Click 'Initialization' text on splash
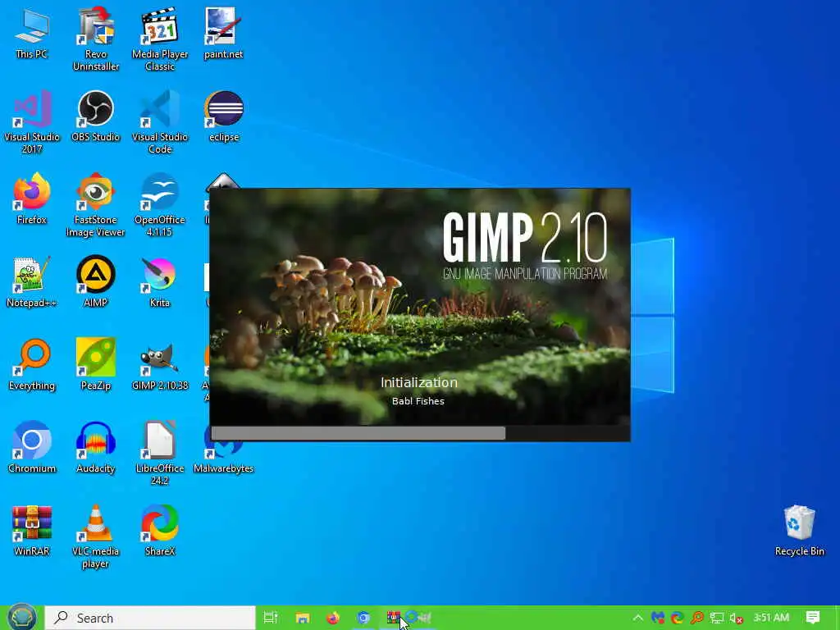The width and height of the screenshot is (840, 630). [x=419, y=382]
